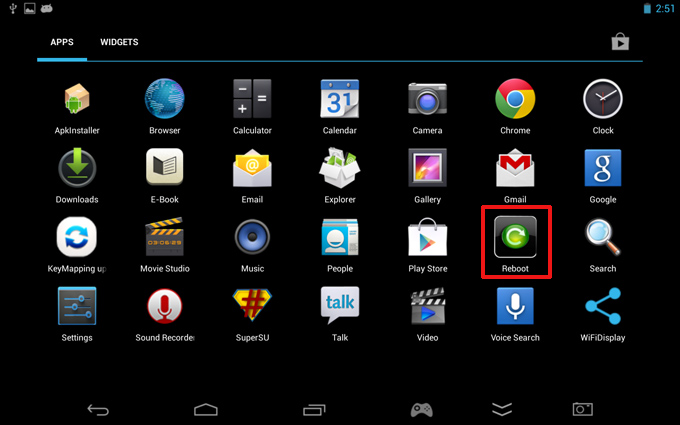This screenshot has height=425, width=680.
Task: Open the KeyMapping update app
Action: tap(77, 237)
